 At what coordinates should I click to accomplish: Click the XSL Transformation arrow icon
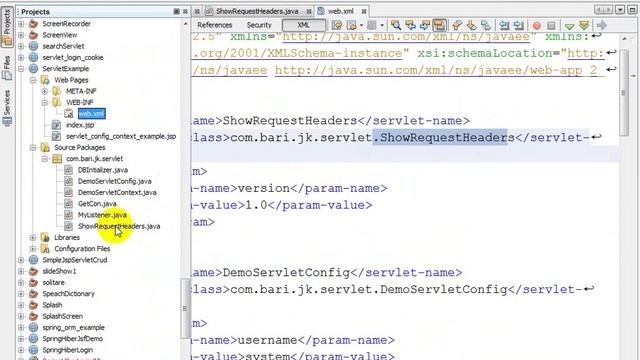click(601, 25)
